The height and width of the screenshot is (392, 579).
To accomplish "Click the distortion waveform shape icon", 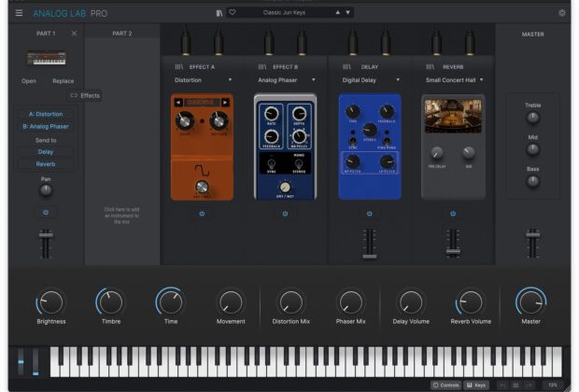I will click(x=202, y=170).
